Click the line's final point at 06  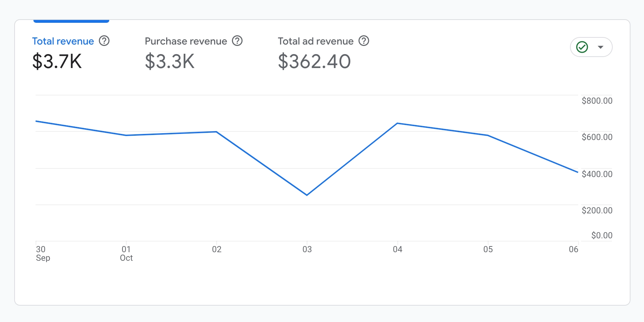pyautogui.click(x=577, y=172)
